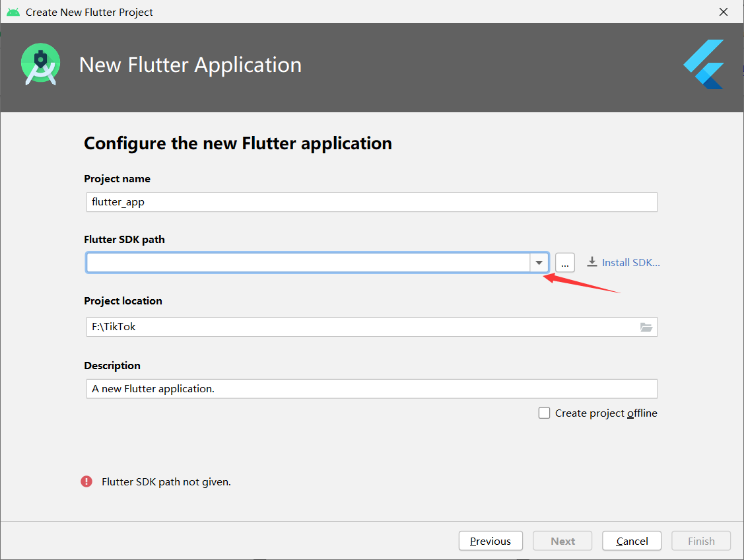Click 'Flutter SDK path not given.' message

pyautogui.click(x=166, y=481)
